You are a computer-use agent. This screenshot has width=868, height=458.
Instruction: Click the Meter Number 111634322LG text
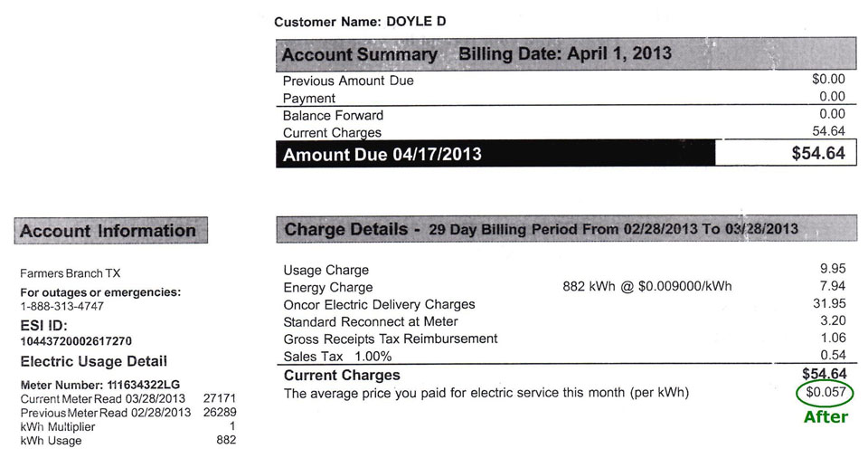[x=100, y=385]
